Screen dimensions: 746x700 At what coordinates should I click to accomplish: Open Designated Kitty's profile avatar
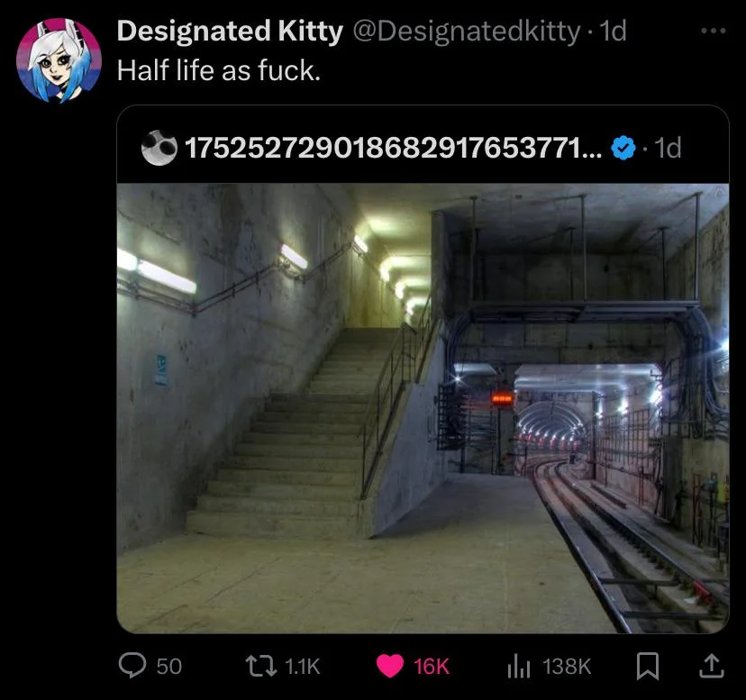click(59, 60)
